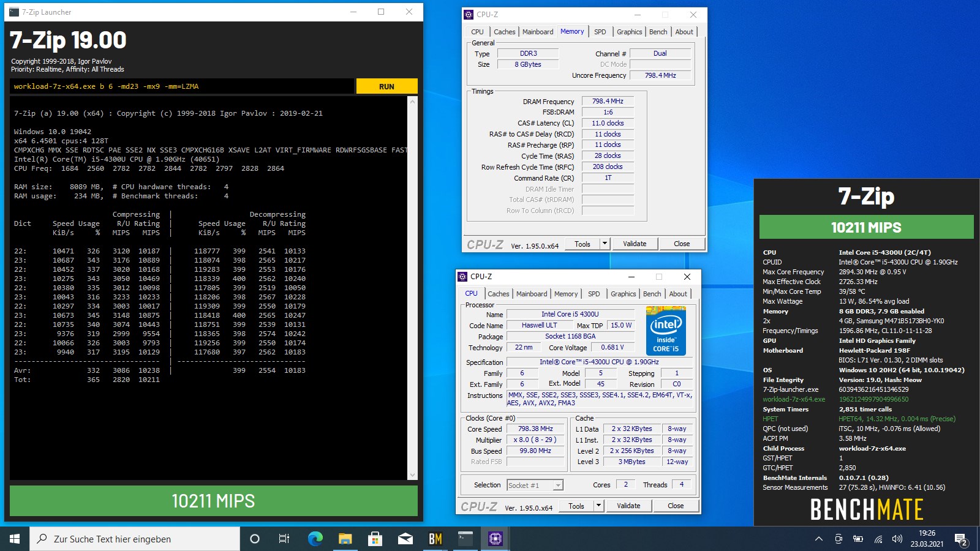
Task: Click Meet Now camera tray icon
Action: point(839,539)
